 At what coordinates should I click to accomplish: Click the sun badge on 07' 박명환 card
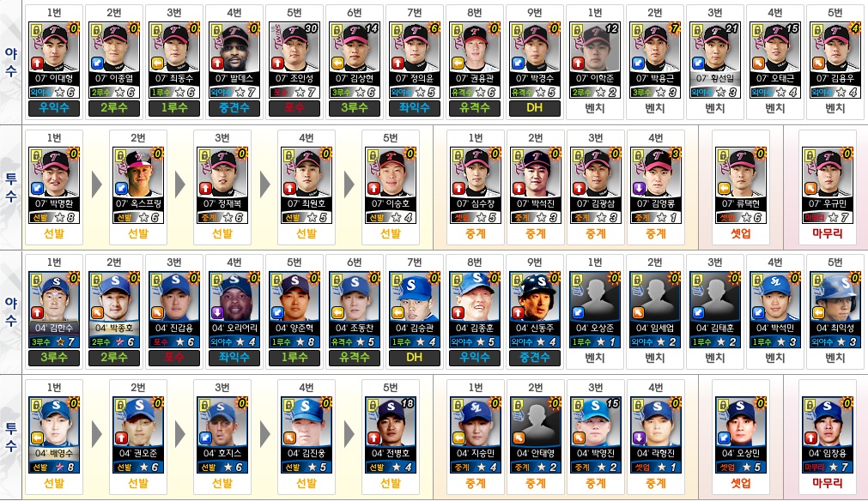[74, 153]
